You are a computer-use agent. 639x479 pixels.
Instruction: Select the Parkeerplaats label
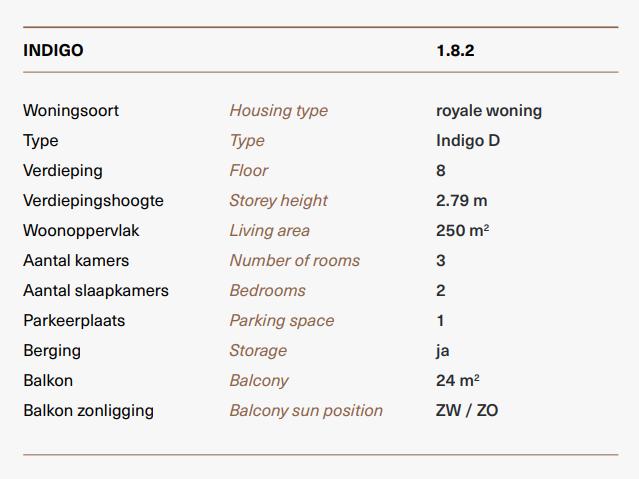[74, 320]
